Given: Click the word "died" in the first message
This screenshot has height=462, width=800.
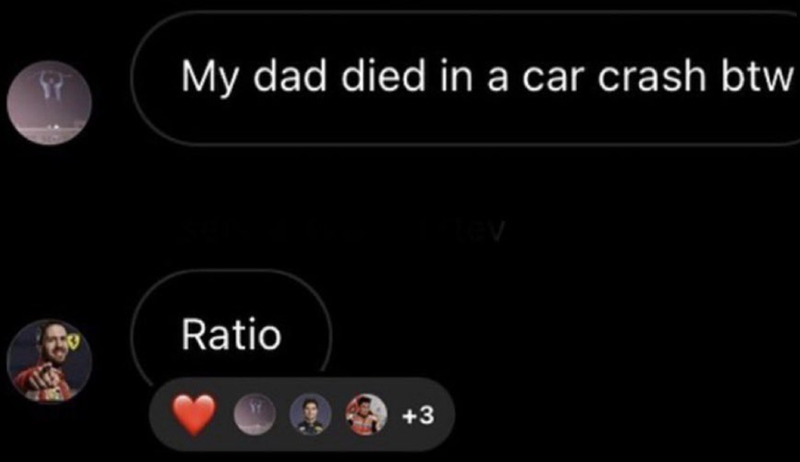Looking at the screenshot, I should tap(383, 75).
